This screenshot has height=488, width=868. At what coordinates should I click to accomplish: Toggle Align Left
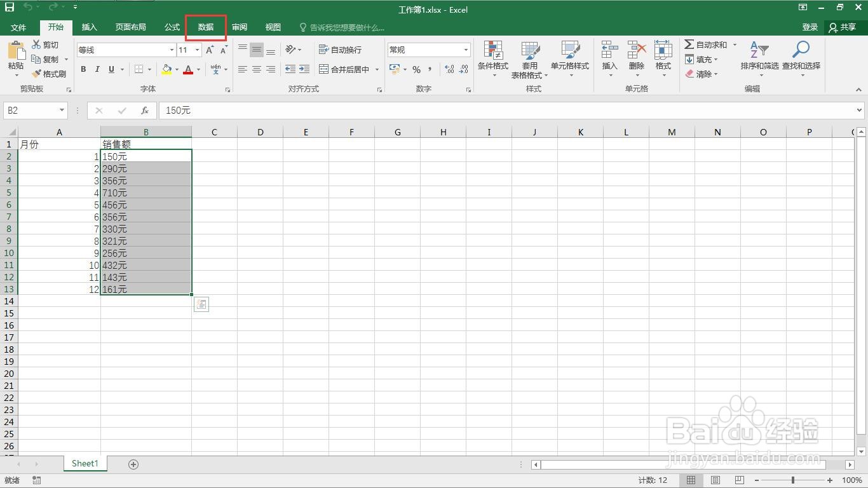pos(243,69)
